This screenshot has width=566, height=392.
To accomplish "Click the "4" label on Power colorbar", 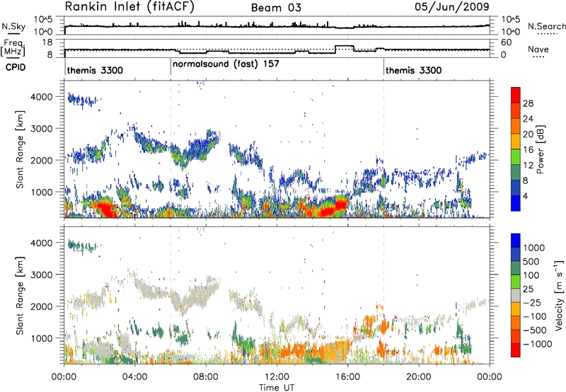I will (525, 196).
